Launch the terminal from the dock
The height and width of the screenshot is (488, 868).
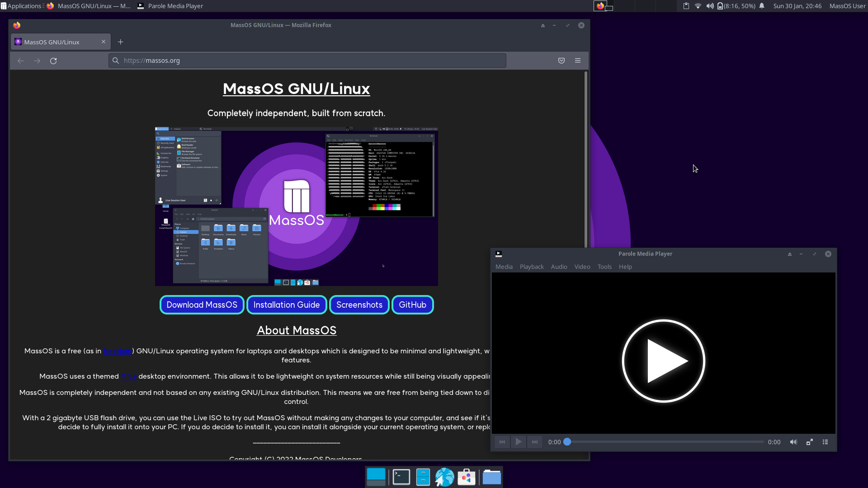[x=401, y=477]
